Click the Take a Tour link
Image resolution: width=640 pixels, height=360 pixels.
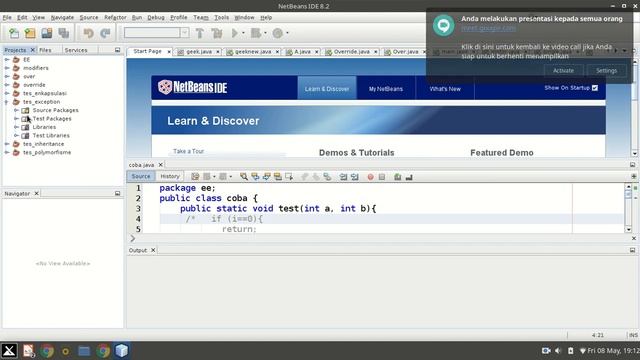[x=189, y=151]
